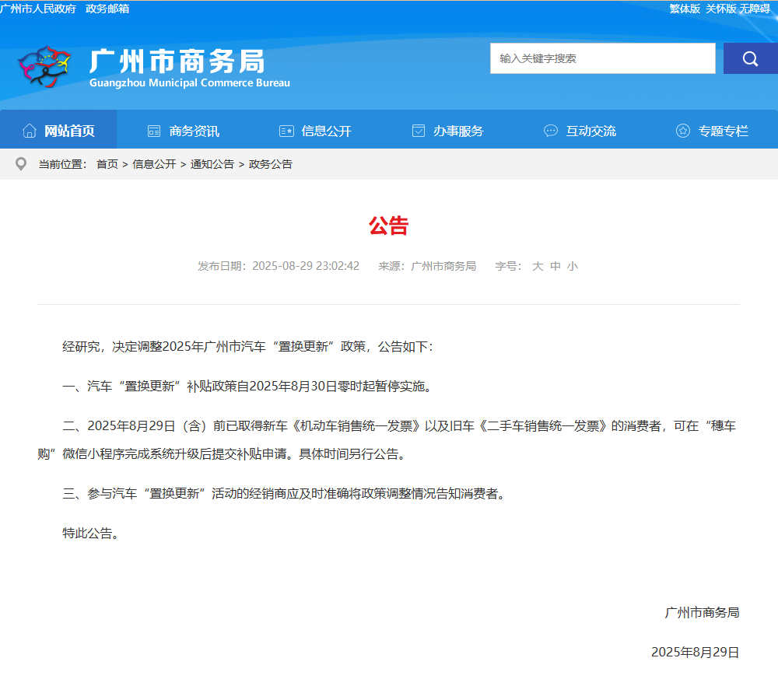Switch to 繁体版 traditional Chinese

685,9
